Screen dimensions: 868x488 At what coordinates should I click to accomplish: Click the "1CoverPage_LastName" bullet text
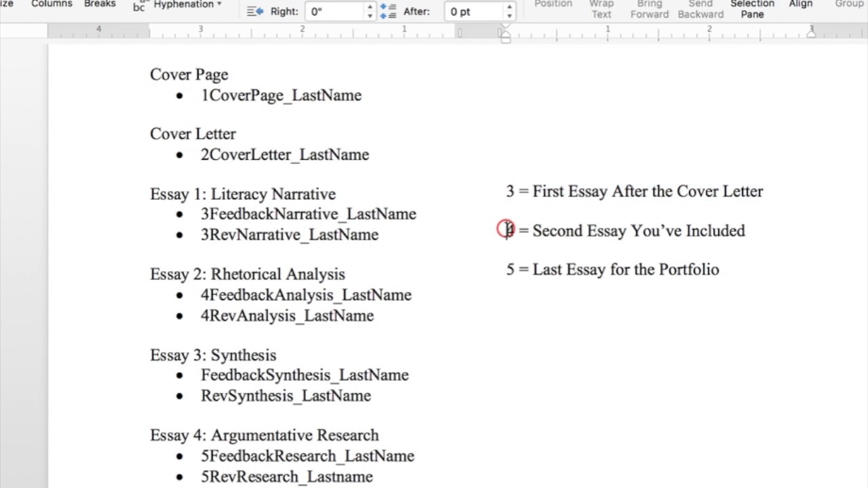pyautogui.click(x=281, y=96)
